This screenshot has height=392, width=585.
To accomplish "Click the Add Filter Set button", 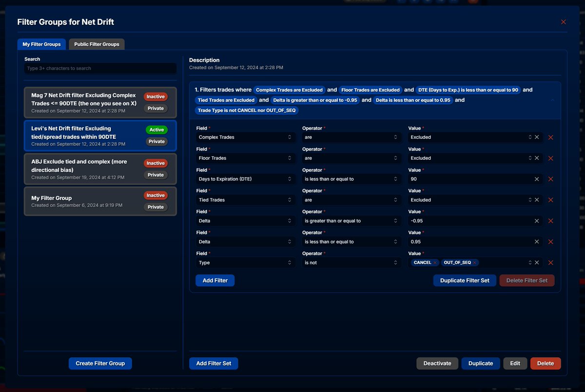I will pos(214,363).
